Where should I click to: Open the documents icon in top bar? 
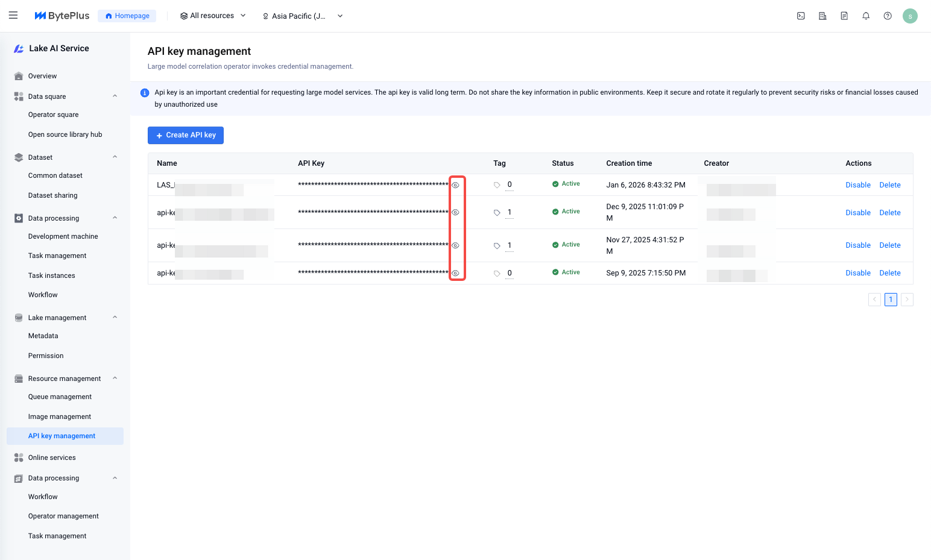point(844,16)
